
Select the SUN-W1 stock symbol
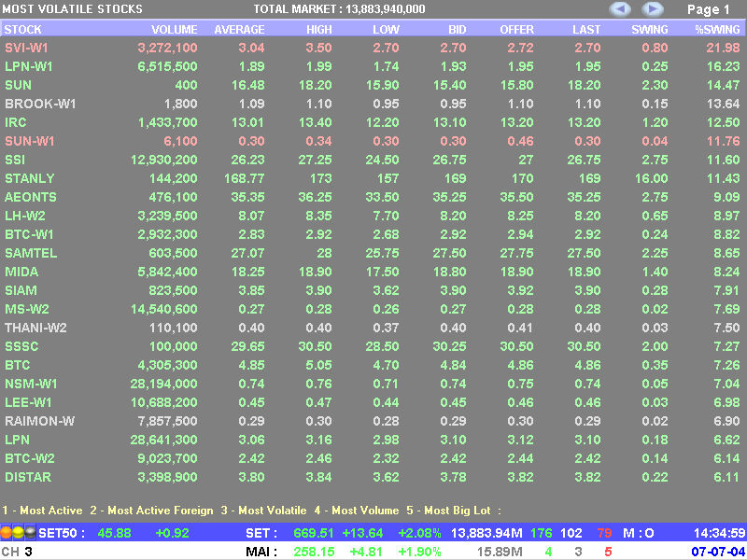[30, 141]
